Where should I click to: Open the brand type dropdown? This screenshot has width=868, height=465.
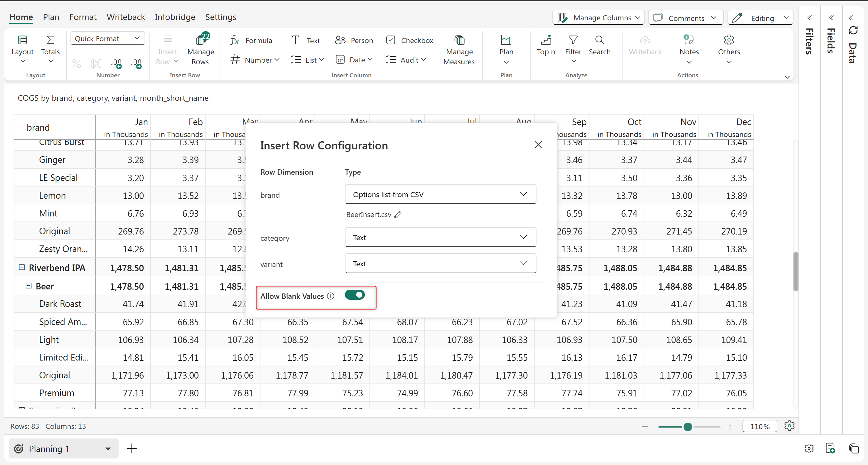click(x=440, y=194)
